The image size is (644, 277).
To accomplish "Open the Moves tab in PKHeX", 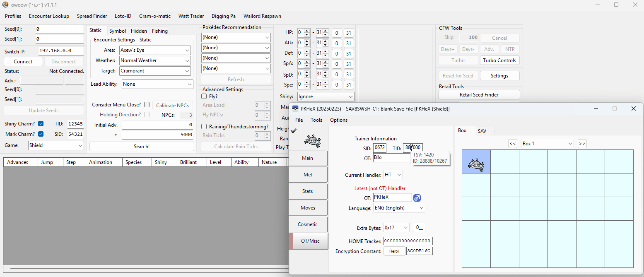I will (308, 208).
